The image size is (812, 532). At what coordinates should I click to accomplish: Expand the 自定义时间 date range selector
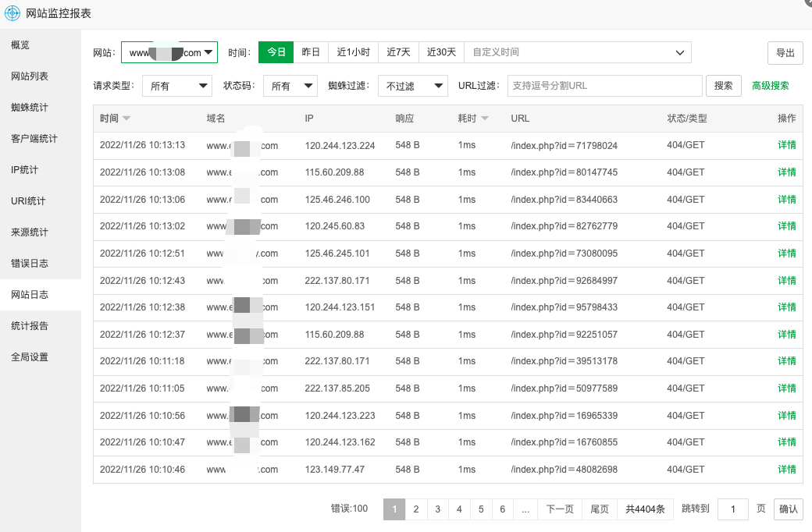(x=578, y=52)
